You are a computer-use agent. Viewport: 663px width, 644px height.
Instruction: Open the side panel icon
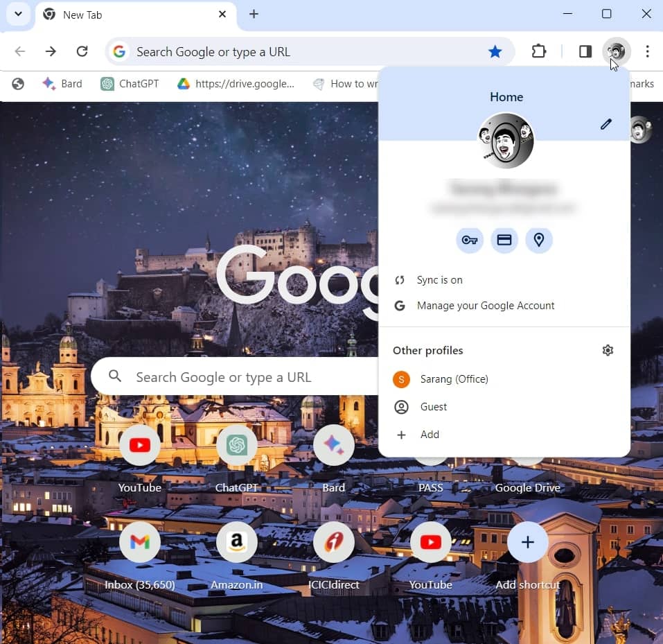click(x=585, y=51)
